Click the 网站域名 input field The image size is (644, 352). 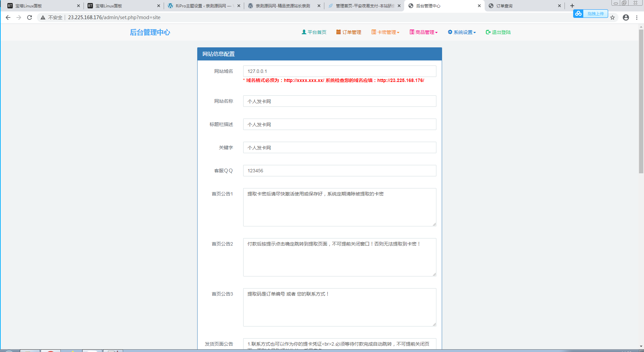pos(339,71)
